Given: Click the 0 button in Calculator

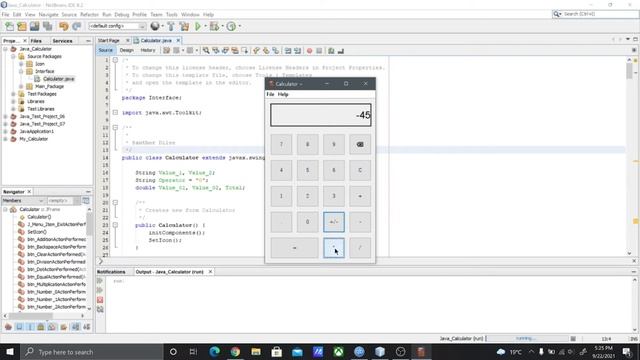Looking at the screenshot, I should coord(307,222).
